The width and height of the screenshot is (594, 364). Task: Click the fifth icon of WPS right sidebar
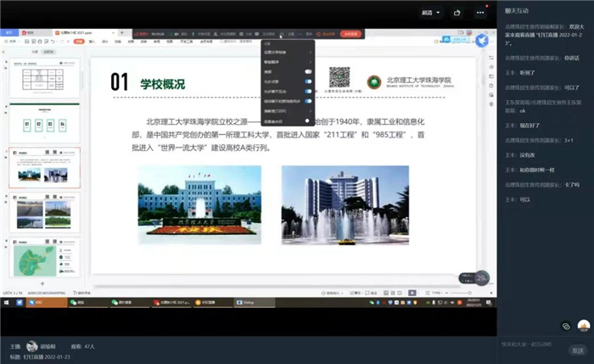[x=491, y=95]
